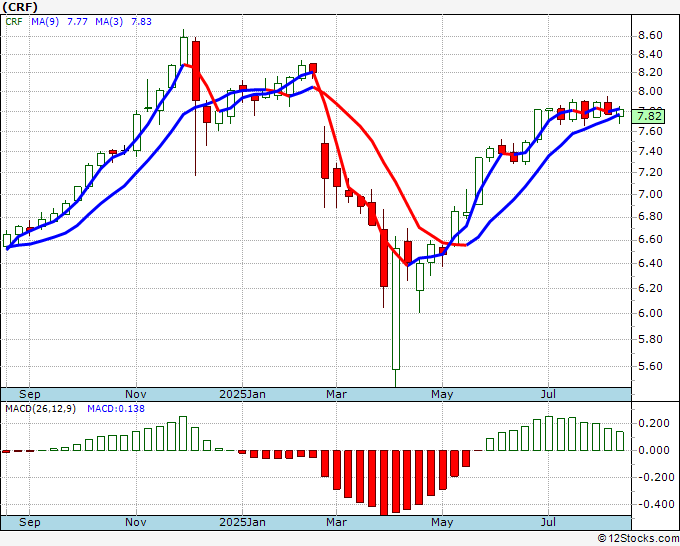Click 2025Jan on the price chart time axis
The image size is (680, 546).
click(242, 394)
